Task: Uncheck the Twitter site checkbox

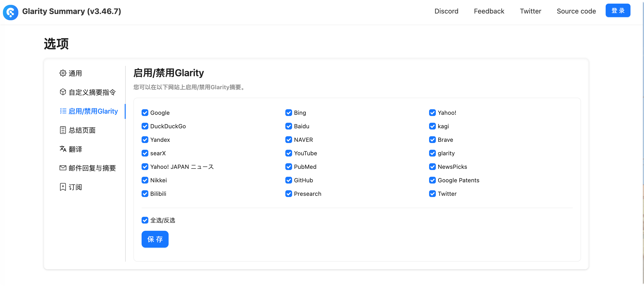Action: (x=432, y=194)
